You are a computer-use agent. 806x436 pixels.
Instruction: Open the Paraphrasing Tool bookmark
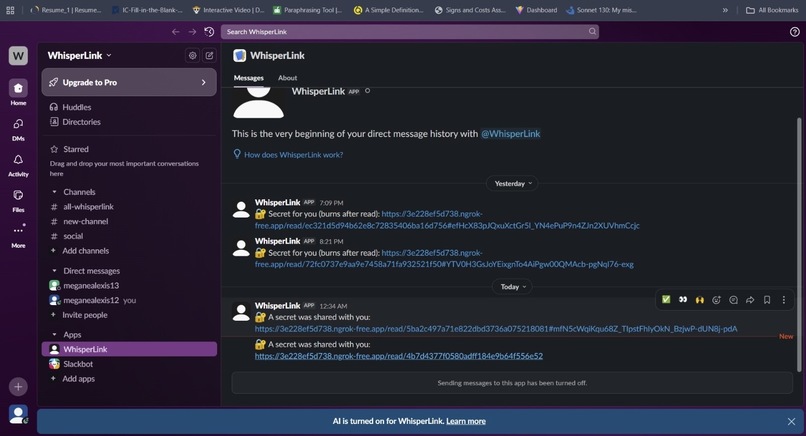pyautogui.click(x=307, y=10)
